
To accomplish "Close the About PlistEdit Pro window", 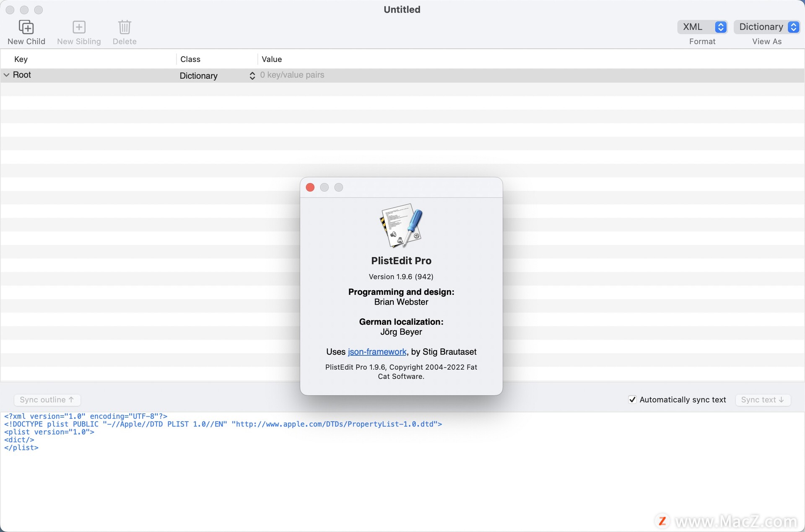I will (310, 187).
